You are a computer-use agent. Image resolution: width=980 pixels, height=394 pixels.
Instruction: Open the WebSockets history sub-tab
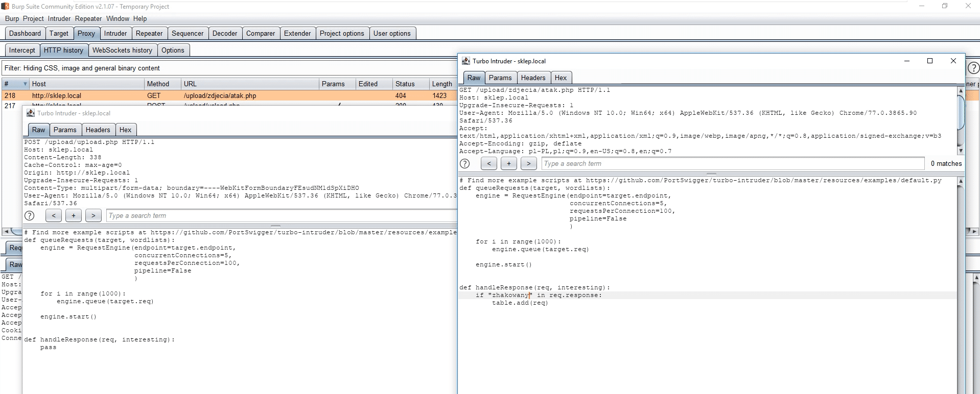point(122,50)
